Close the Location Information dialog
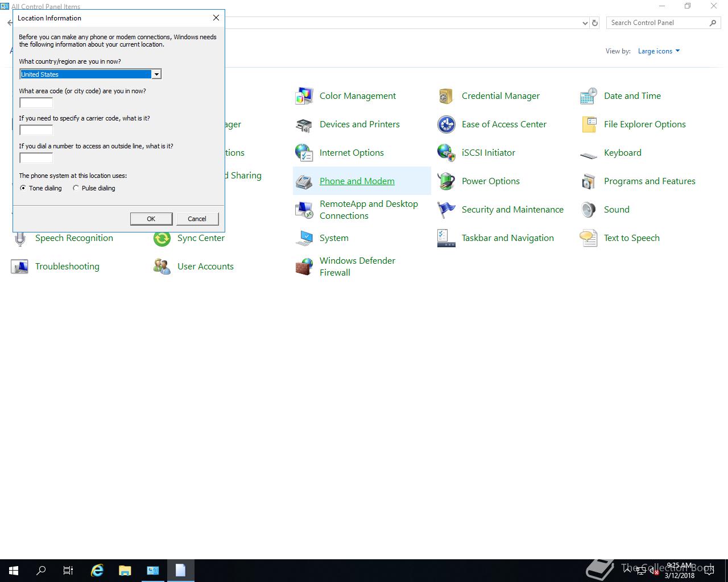 coord(216,18)
